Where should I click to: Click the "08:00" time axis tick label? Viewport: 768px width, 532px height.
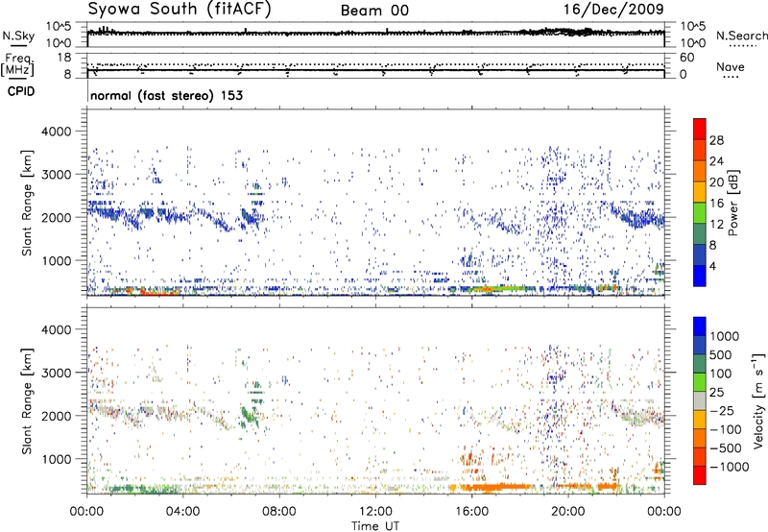point(278,512)
